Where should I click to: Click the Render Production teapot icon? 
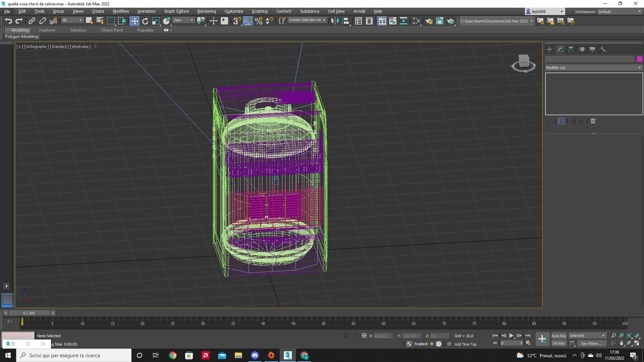click(450, 21)
